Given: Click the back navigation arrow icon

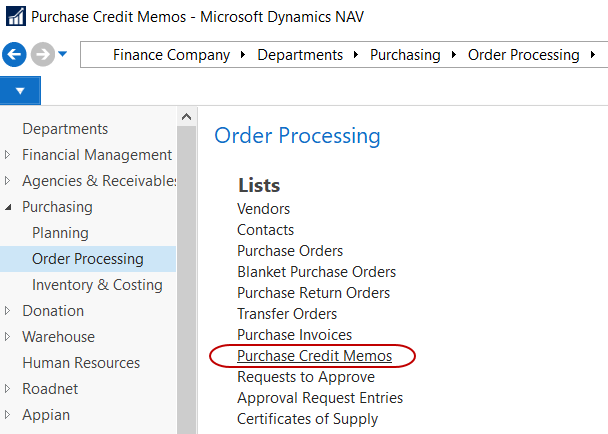Looking at the screenshot, I should click(15, 55).
